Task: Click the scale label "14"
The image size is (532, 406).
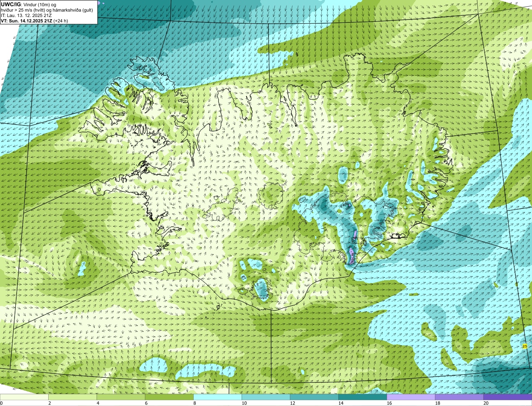Action: tap(341, 403)
